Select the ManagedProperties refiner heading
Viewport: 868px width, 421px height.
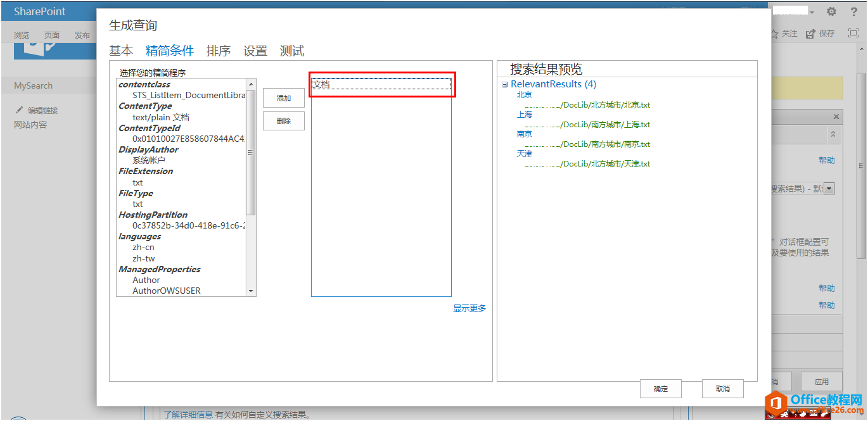point(160,269)
